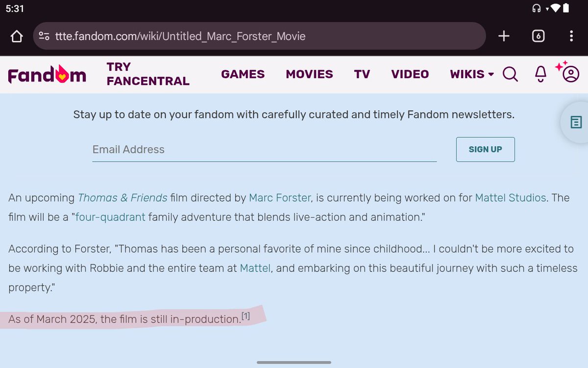
Task: Select the TV navigation item
Action: click(x=362, y=74)
